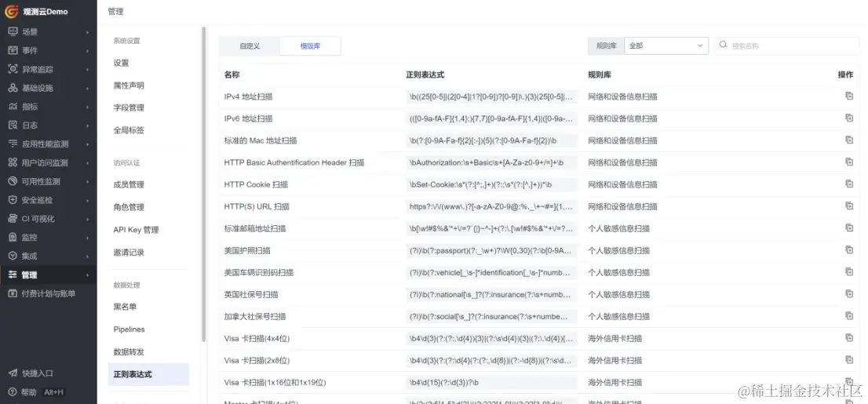Image resolution: width=868 pixels, height=404 pixels.
Task: Expand the 安全巡检 submenu arrow
Action: [x=87, y=200]
